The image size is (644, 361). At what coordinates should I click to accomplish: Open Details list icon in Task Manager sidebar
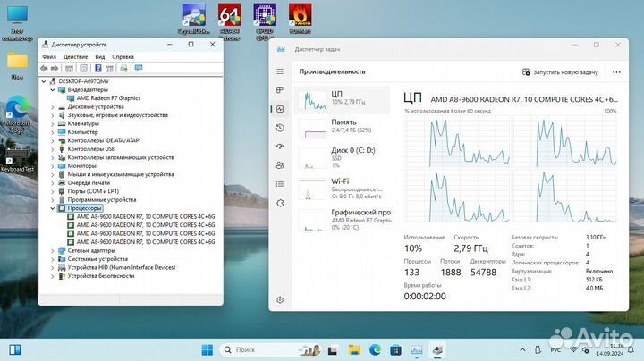pyautogui.click(x=280, y=184)
